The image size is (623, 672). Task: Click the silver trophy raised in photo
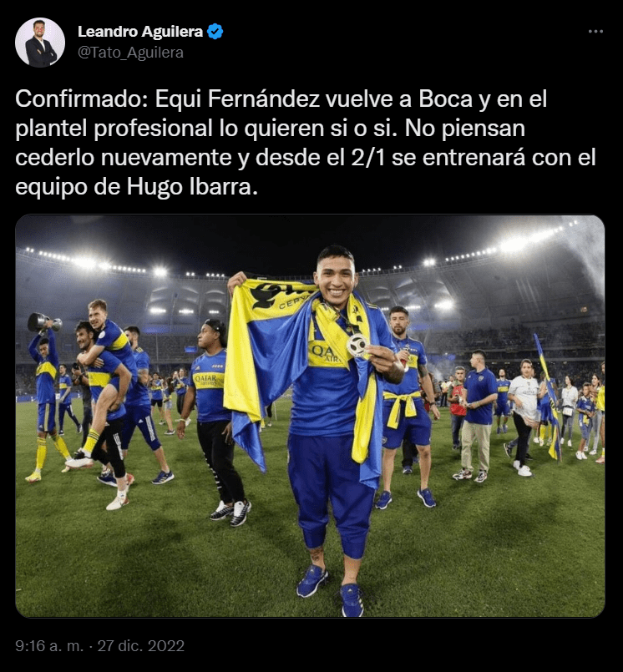[x=43, y=322]
